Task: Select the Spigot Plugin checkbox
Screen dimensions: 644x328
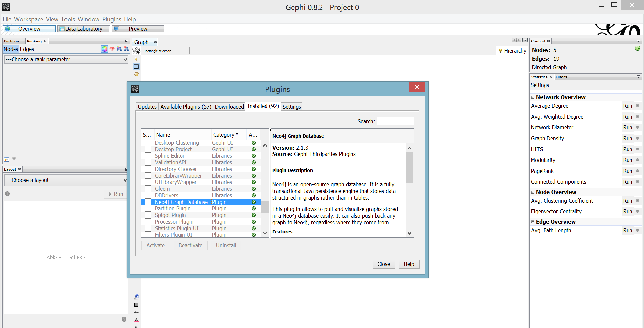Action: point(148,215)
